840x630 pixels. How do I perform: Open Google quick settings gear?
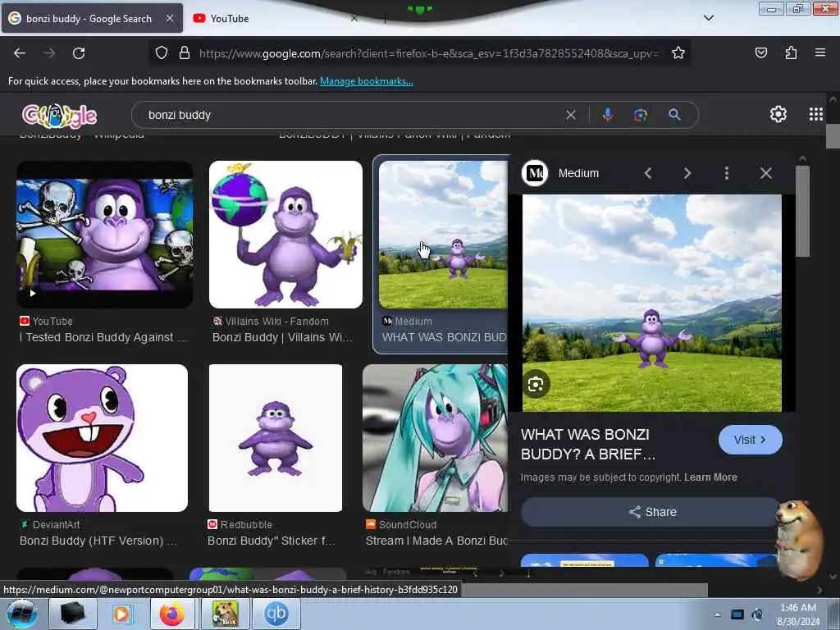(x=778, y=114)
